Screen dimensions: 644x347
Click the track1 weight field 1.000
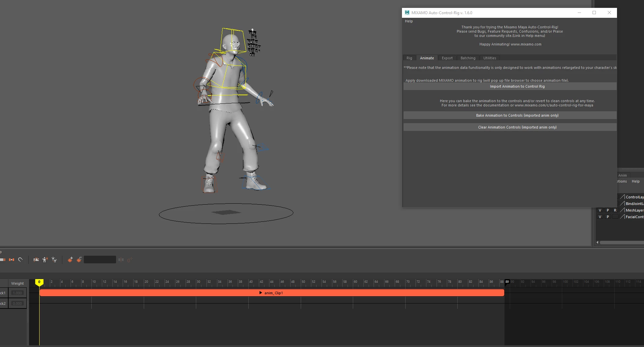17,293
